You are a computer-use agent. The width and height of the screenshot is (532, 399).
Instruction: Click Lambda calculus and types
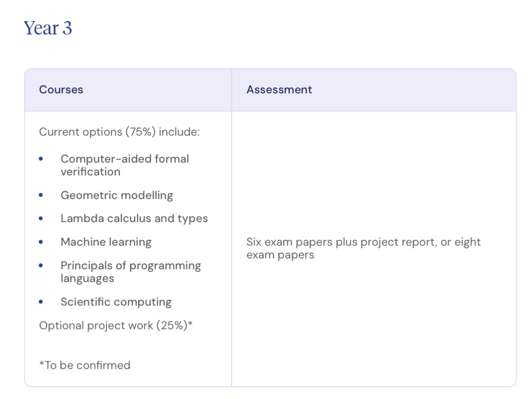pyautogui.click(x=134, y=218)
